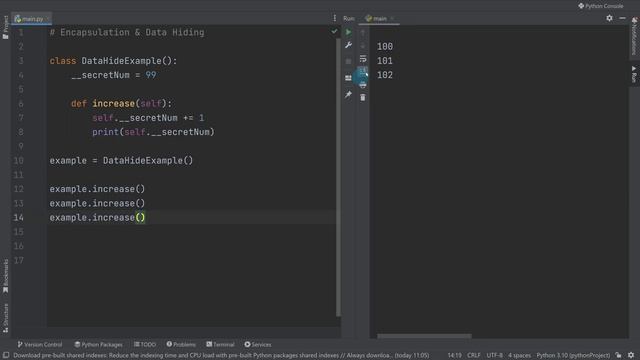
Task: Click example.increase() on line 12
Action: [97, 189]
